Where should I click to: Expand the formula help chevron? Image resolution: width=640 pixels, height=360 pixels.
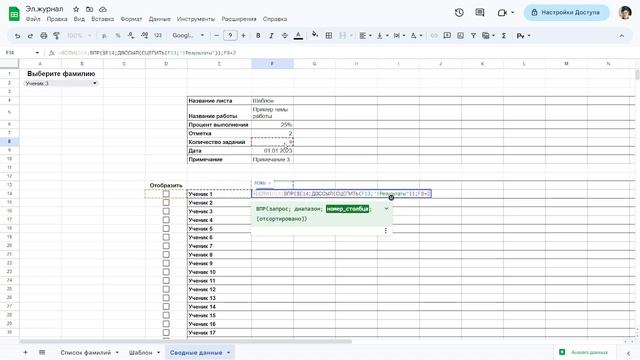coord(386,209)
